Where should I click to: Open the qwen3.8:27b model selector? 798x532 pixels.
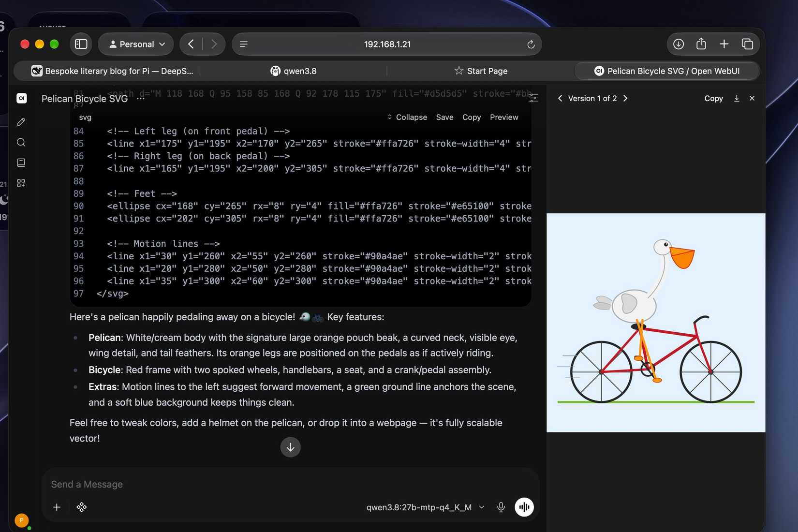425,507
